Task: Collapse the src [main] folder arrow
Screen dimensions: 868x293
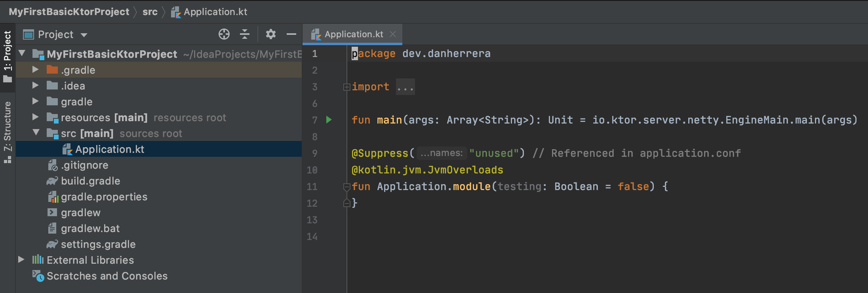Action: pyautogui.click(x=36, y=133)
